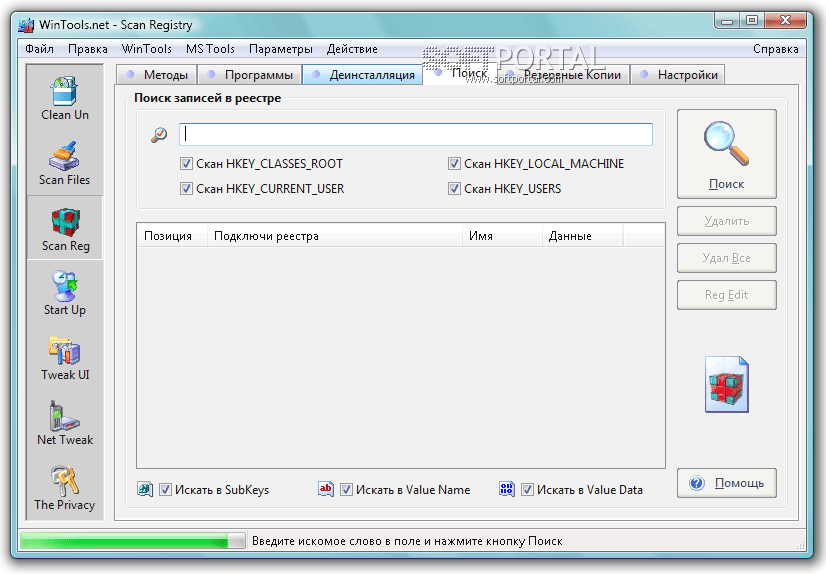Open the Правка menu
Image resolution: width=826 pixels, height=574 pixels.
click(88, 49)
